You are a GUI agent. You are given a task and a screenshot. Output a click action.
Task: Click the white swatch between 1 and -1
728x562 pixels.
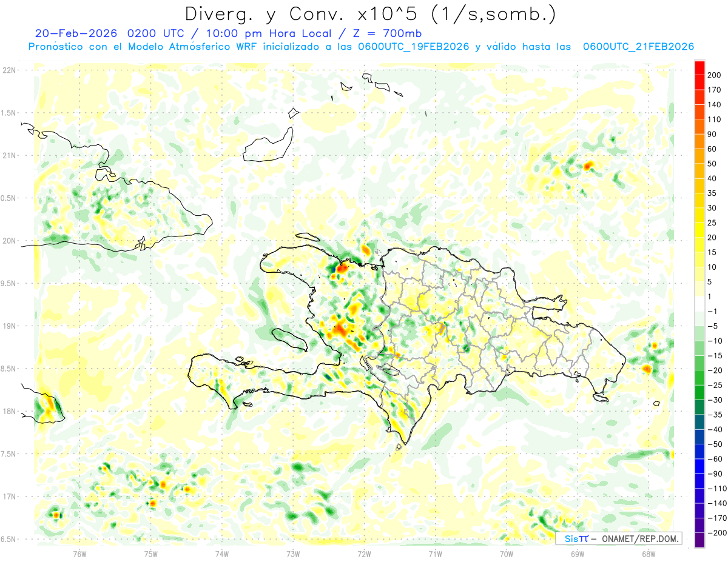[700, 304]
